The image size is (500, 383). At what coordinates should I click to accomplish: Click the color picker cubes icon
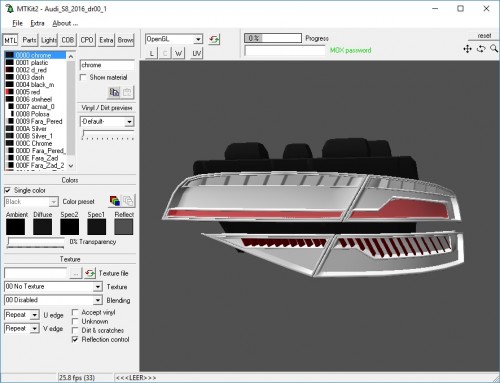coord(115,201)
